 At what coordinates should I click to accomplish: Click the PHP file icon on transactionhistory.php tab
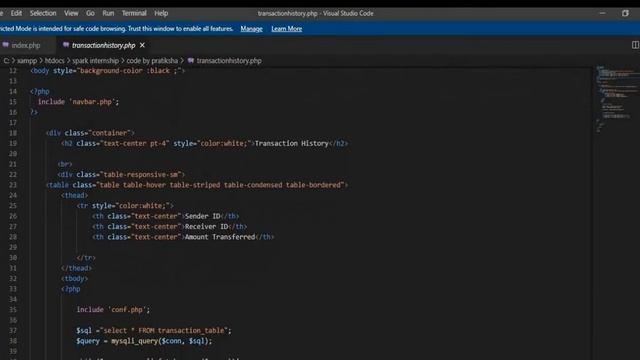point(66,45)
